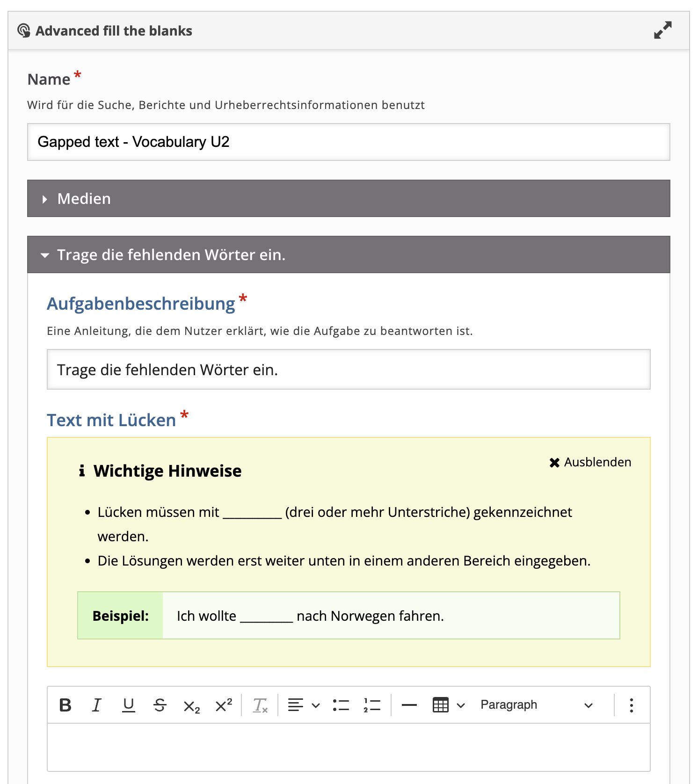Screen dimensions: 698x784
Task: Open the insert table dropdown
Action: (448, 705)
